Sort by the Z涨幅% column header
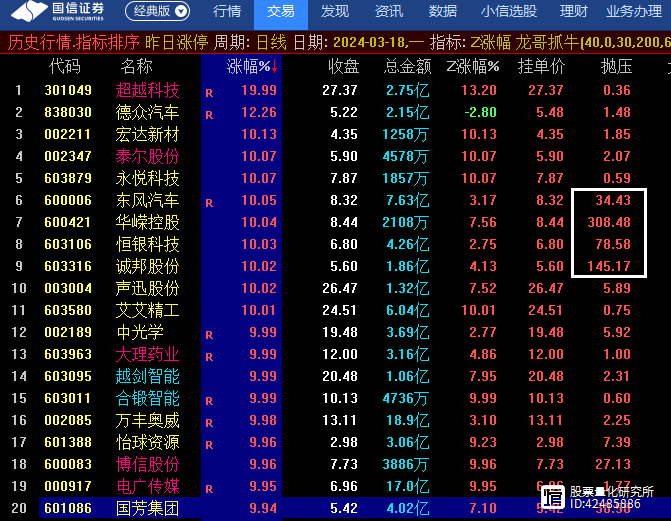This screenshot has height=521, width=671. 472,66
